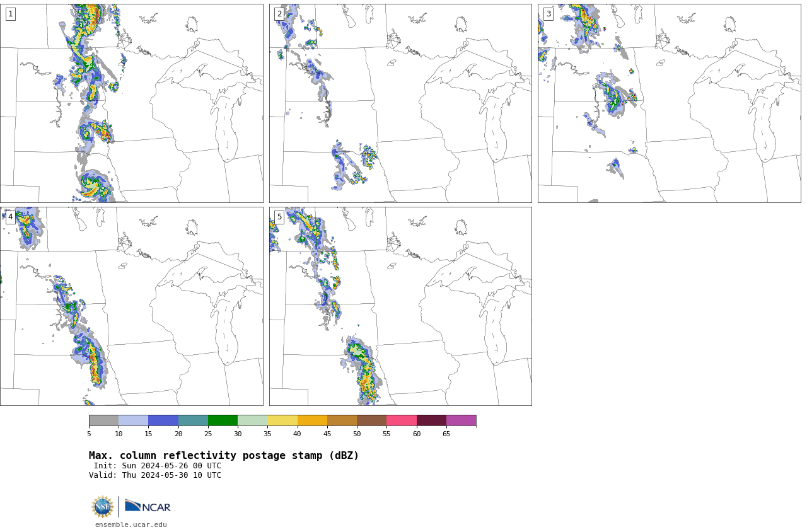Click colorbar tick label 50
Viewport: 807px width, 532px height.
(357, 434)
